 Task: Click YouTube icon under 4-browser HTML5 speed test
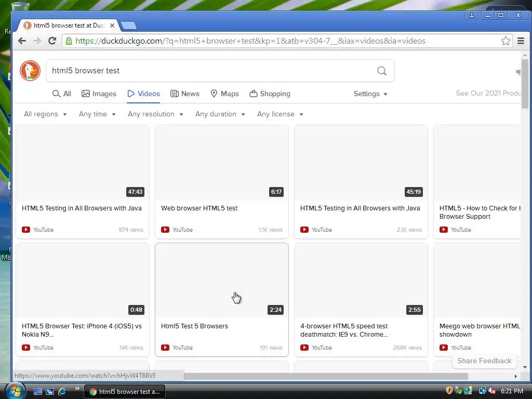coord(304,348)
